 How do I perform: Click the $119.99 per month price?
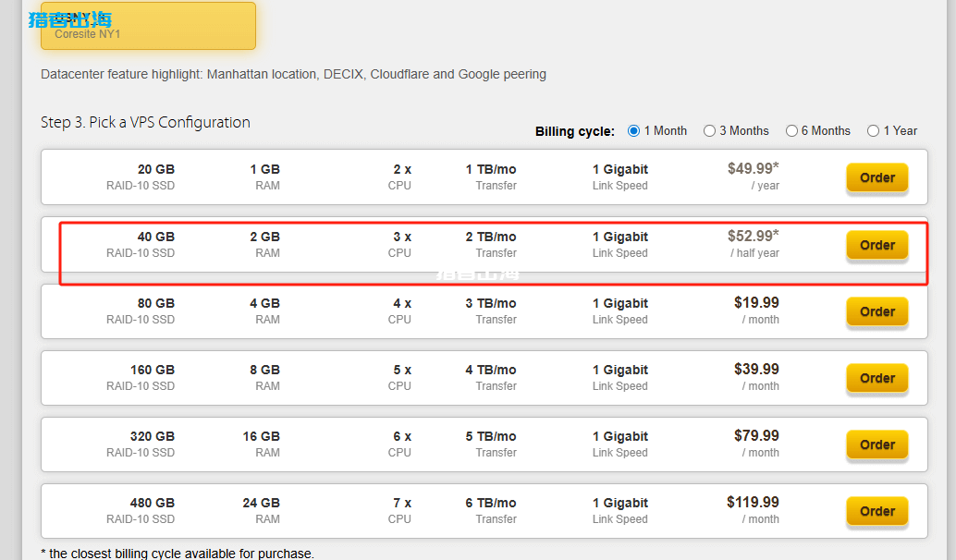click(x=753, y=509)
